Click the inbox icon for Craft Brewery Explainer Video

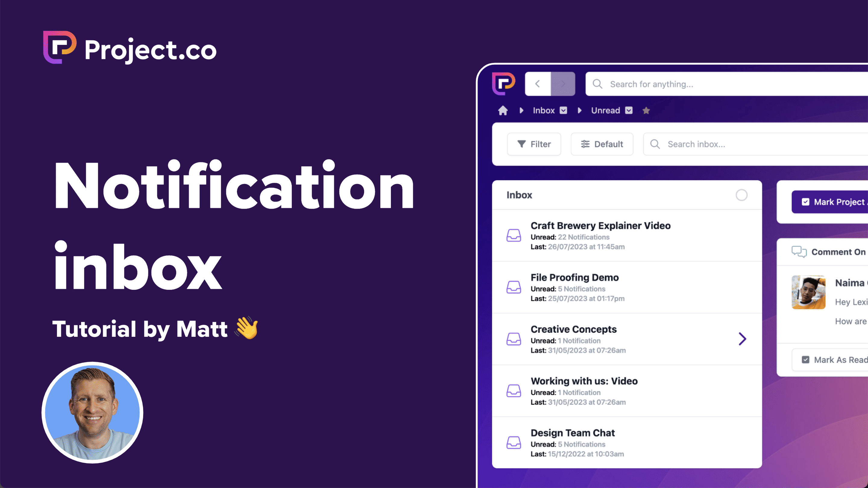point(513,235)
